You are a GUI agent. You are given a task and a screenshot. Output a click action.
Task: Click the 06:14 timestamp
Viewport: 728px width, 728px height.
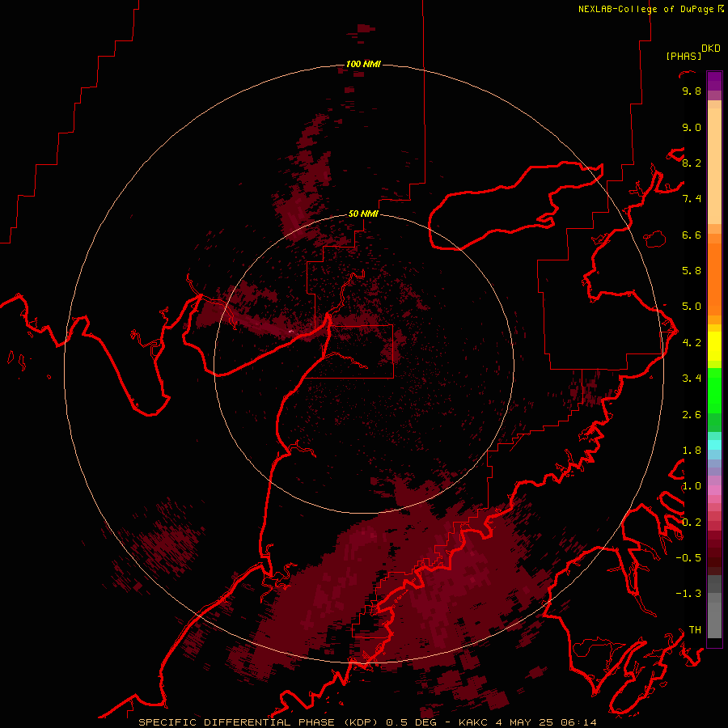point(578,722)
